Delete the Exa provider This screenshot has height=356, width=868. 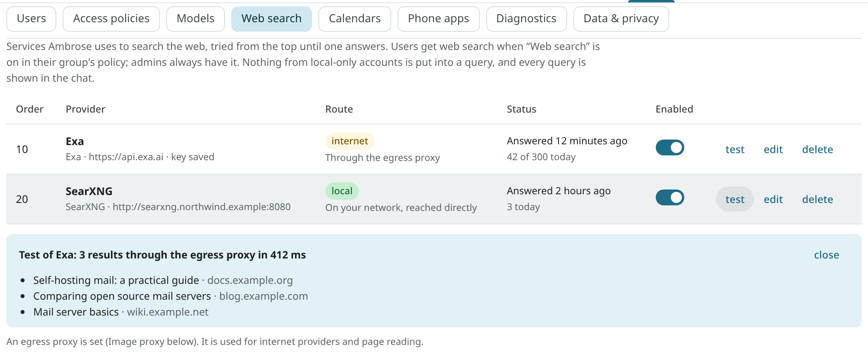point(818,149)
